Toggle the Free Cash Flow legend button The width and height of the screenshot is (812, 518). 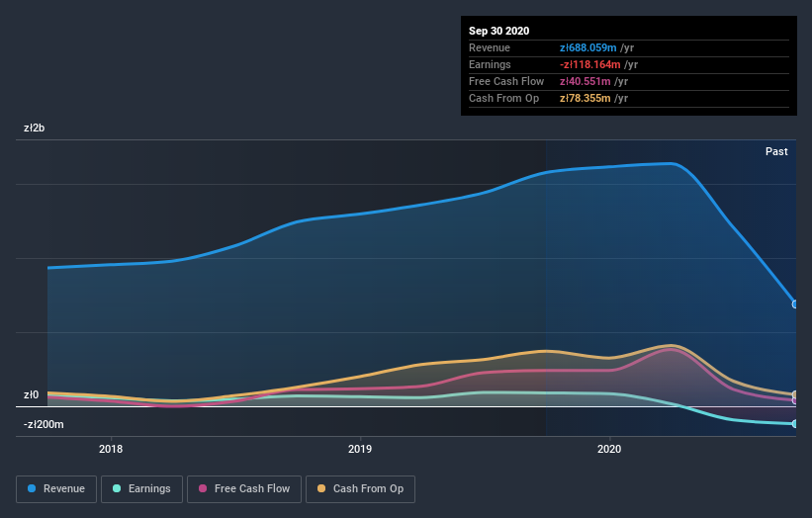[x=244, y=489]
